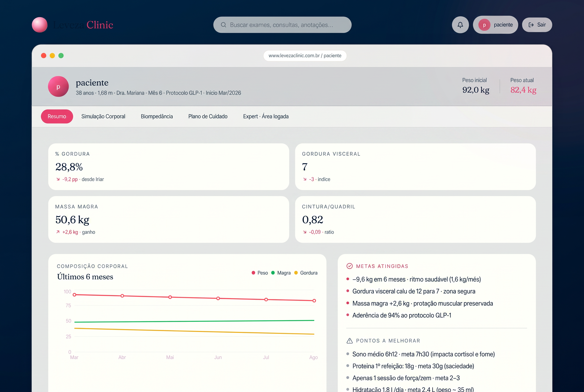Click the Metas Atingidas checkmark icon
Image resolution: width=584 pixels, height=392 pixels.
[349, 266]
